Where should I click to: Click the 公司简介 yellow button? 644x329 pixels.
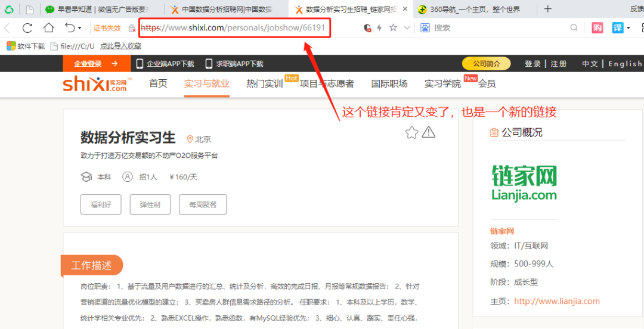pyautogui.click(x=487, y=64)
